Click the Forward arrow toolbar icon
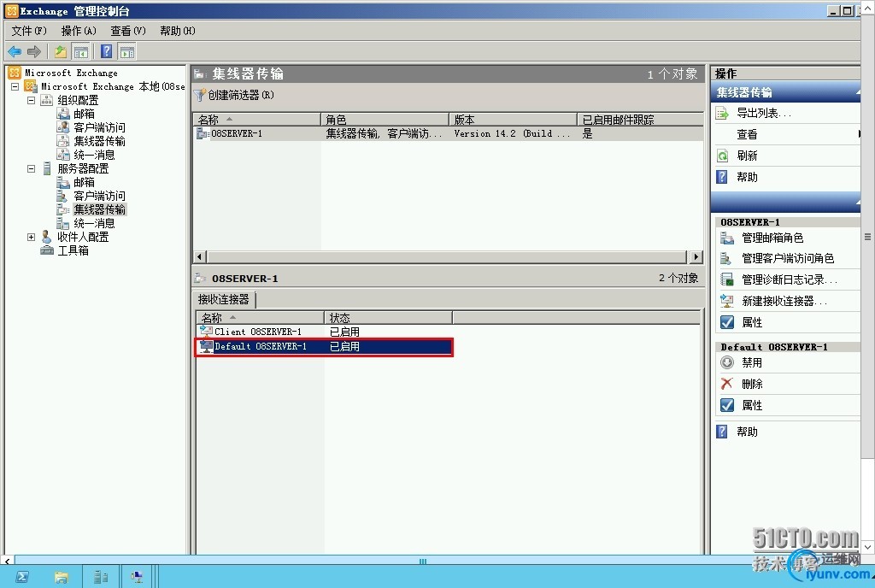Screen dimensions: 875x588 coord(34,52)
